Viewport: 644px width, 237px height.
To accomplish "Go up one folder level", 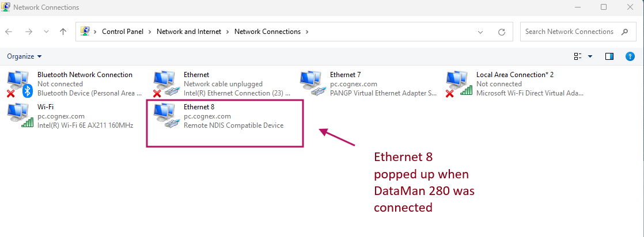I will click(63, 32).
